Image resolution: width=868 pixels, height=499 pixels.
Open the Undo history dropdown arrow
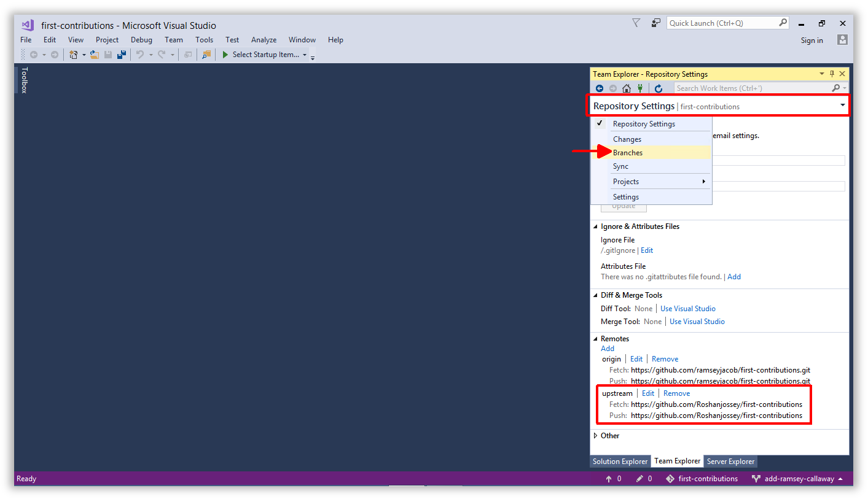[x=151, y=55]
